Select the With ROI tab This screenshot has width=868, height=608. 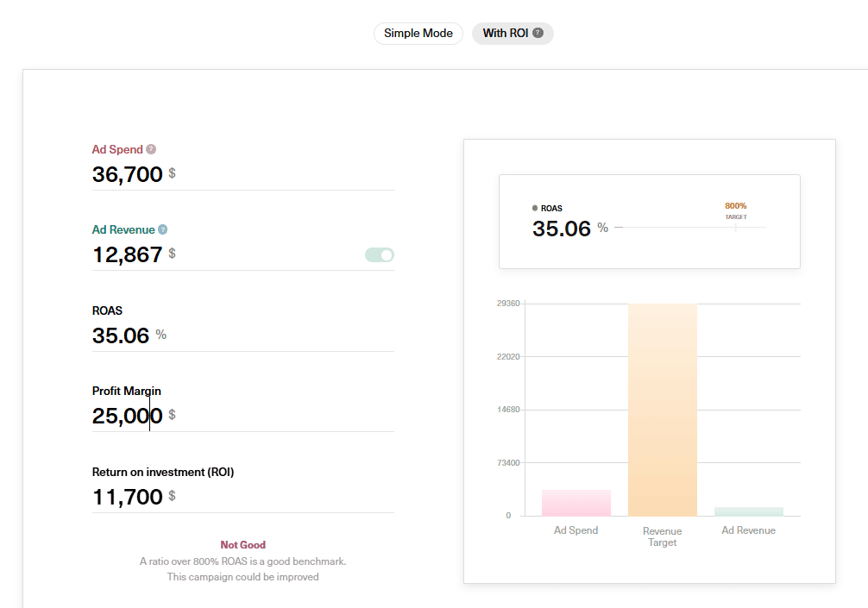pos(507,33)
